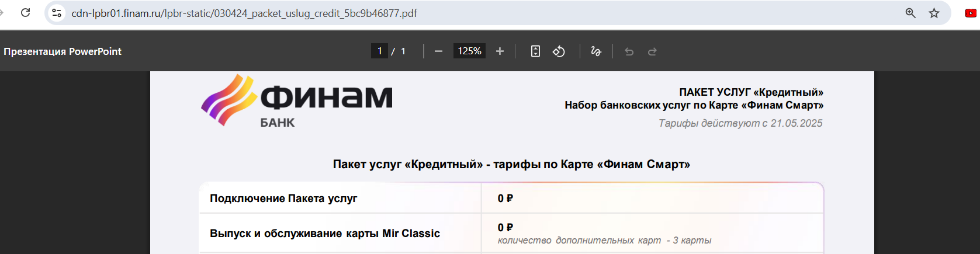Bookmark this page with the star icon
The height and width of the screenshot is (254, 980).
click(x=934, y=13)
